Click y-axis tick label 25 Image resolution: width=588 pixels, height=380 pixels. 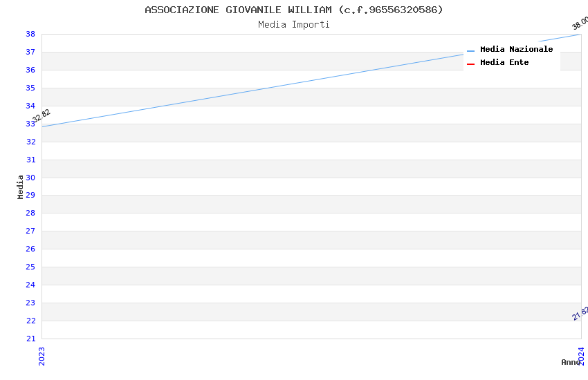[30, 267]
